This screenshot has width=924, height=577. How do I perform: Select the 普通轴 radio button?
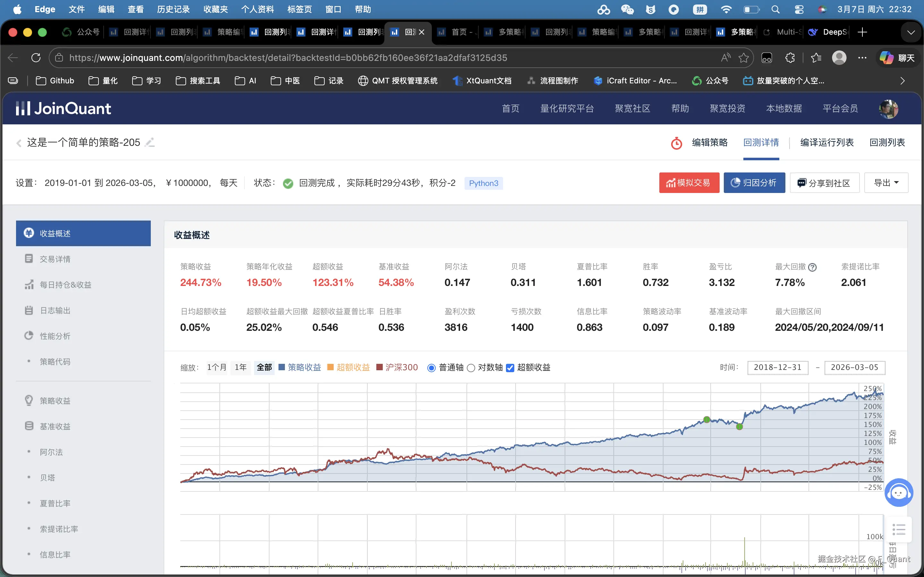[432, 368]
